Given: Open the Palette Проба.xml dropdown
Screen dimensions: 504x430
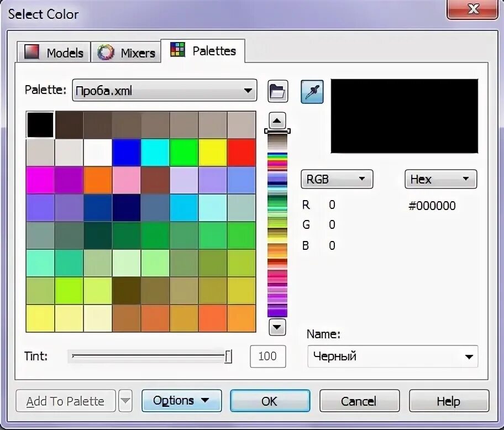Looking at the screenshot, I should [x=165, y=90].
